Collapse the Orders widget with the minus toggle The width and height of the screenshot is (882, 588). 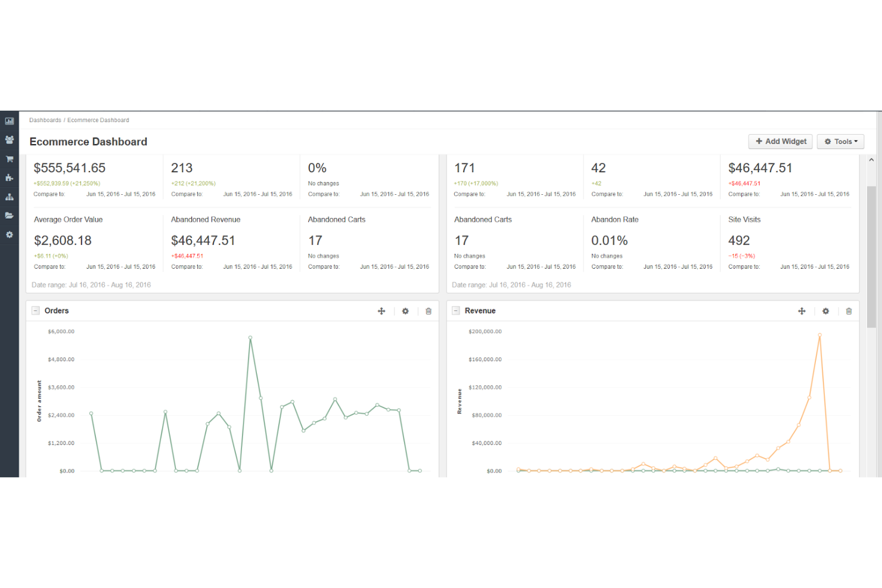37,310
